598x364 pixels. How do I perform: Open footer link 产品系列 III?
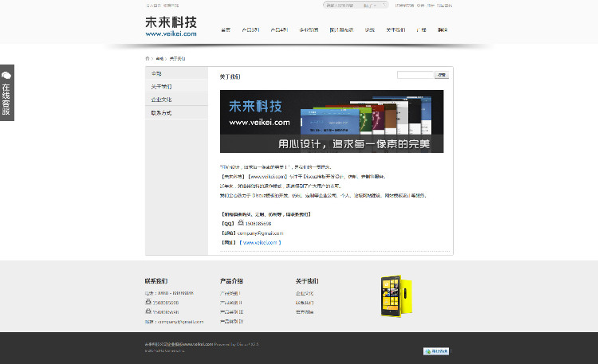click(231, 311)
